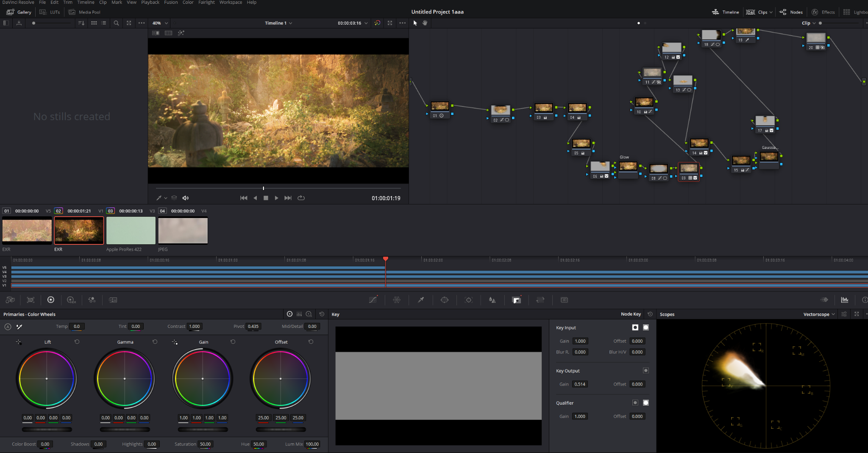The height and width of the screenshot is (453, 868).
Task: Toggle grade bypass in Primaries panel
Action: tap(8, 327)
